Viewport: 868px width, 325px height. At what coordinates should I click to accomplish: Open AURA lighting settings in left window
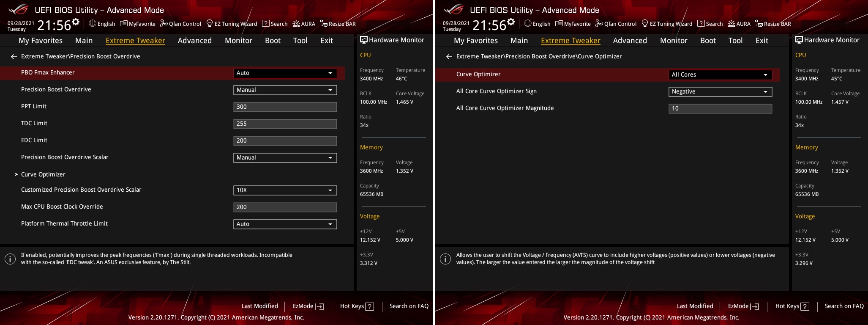(304, 24)
